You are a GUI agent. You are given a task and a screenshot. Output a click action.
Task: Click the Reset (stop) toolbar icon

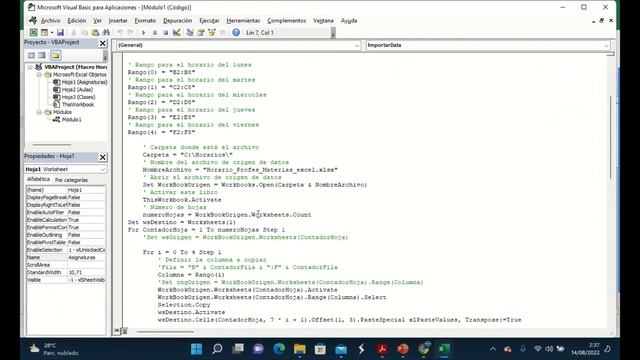(x=165, y=33)
